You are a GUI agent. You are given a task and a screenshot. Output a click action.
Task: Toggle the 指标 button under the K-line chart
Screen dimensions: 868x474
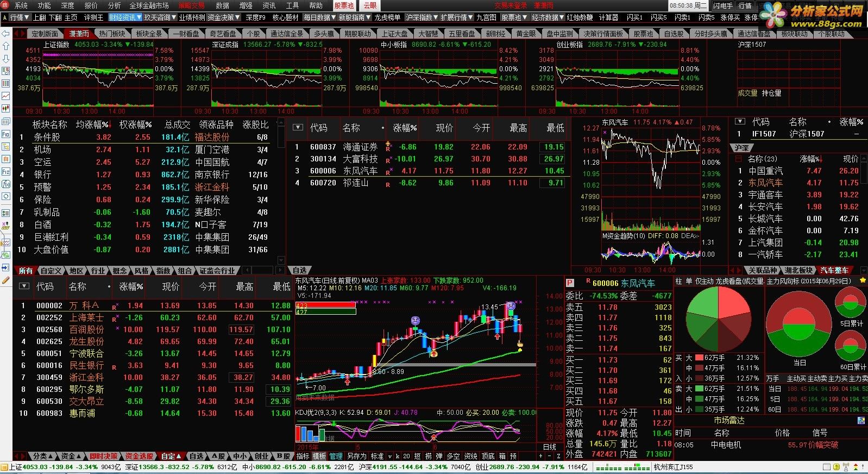303,456
